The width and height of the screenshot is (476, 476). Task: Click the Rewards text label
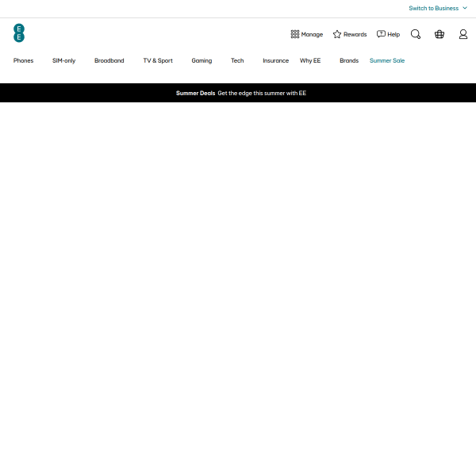point(355,34)
